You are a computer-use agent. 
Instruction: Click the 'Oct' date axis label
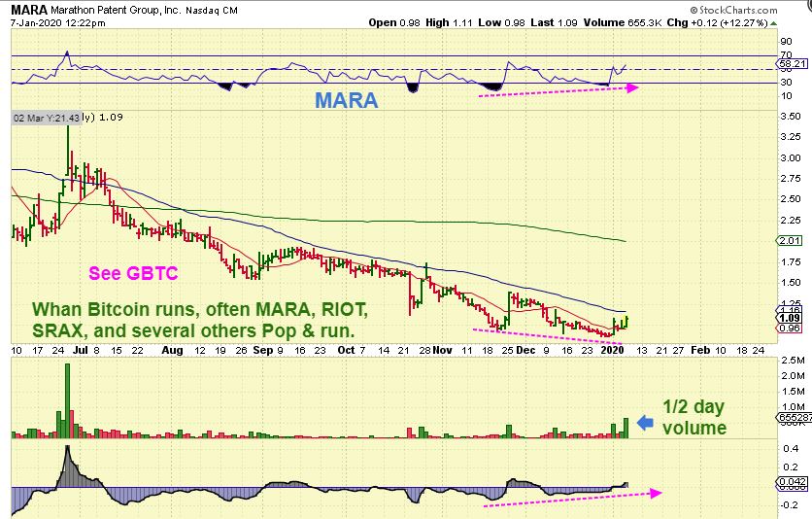pos(346,350)
